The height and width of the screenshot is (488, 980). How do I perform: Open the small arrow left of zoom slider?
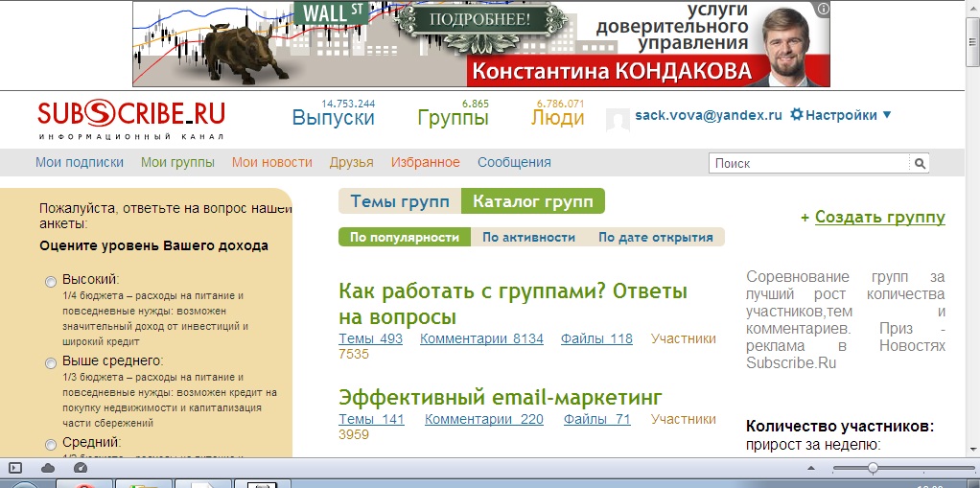click(812, 468)
